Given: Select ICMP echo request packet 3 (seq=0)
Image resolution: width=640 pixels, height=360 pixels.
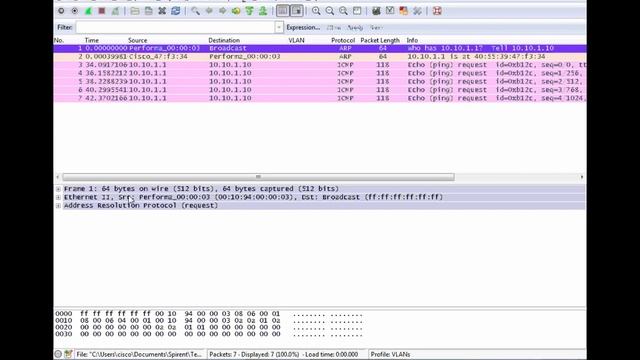Looking at the screenshot, I should tap(320, 65).
